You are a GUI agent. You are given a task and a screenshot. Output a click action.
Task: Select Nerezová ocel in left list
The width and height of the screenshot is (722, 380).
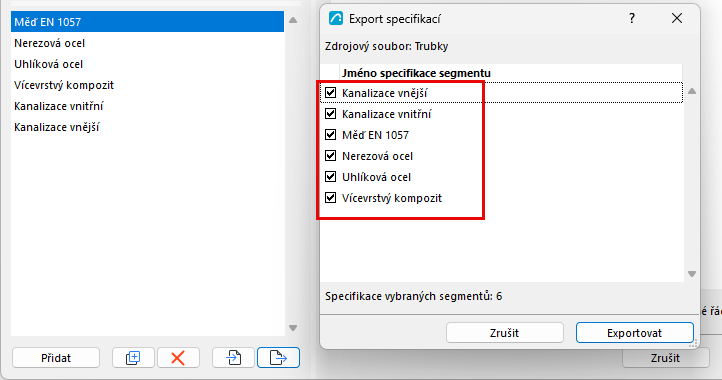147,43
